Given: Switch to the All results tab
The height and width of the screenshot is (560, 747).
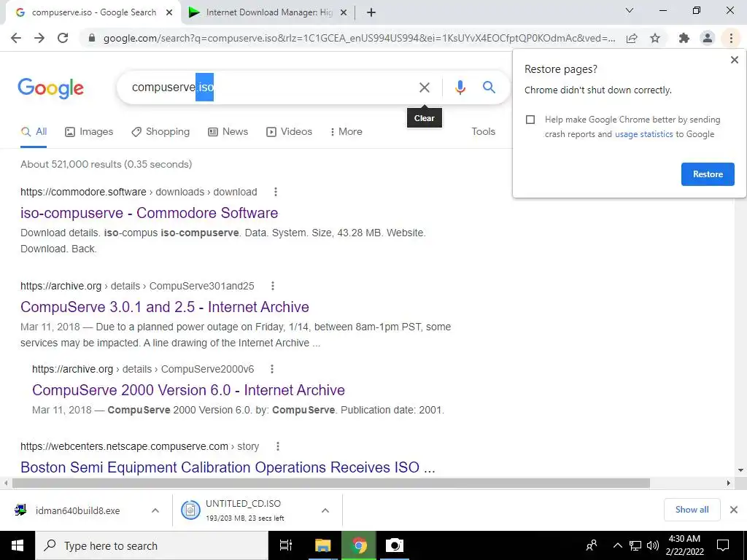Looking at the screenshot, I should pyautogui.click(x=34, y=132).
